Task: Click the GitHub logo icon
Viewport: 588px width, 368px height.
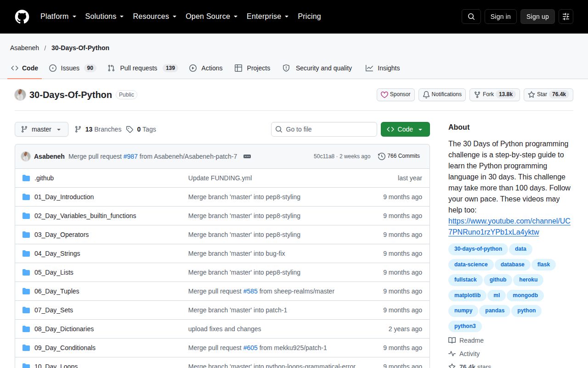Action: pyautogui.click(x=22, y=17)
